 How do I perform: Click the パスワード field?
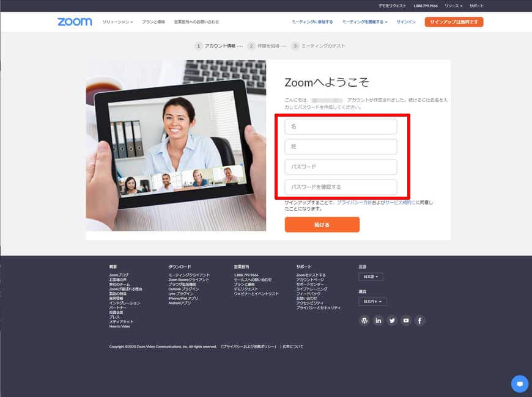(341, 167)
